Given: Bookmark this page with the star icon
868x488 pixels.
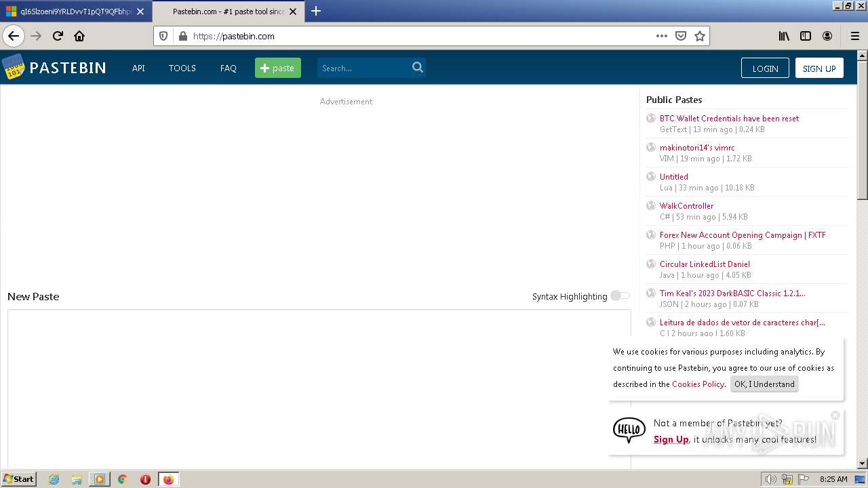Looking at the screenshot, I should (700, 36).
